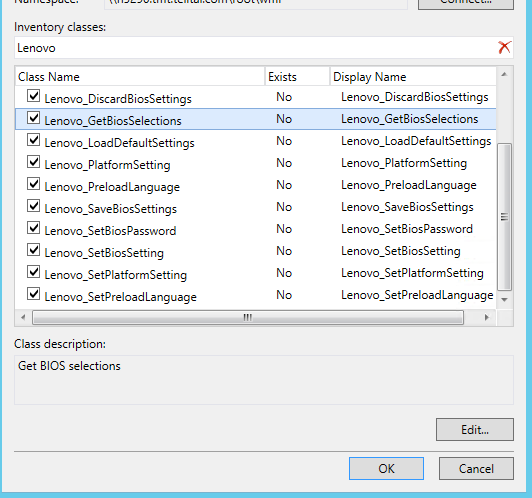This screenshot has width=532, height=498.
Task: Click the vertical scrollbar up arrow
Action: pos(505,74)
